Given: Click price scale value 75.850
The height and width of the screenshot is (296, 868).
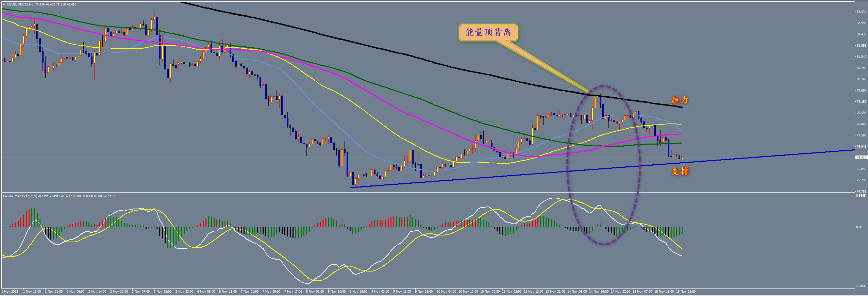Looking at the screenshot, I should (x=861, y=169).
